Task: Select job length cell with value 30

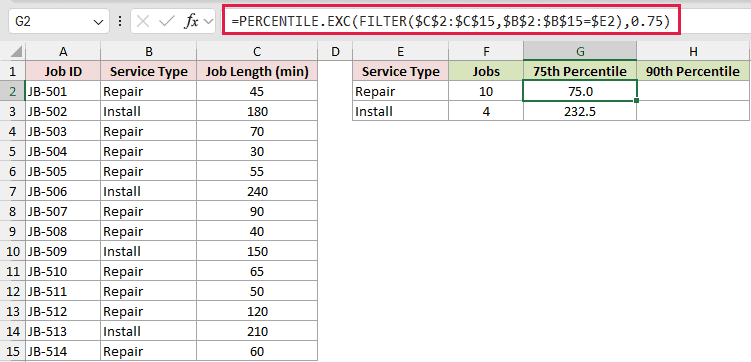Action: (257, 151)
